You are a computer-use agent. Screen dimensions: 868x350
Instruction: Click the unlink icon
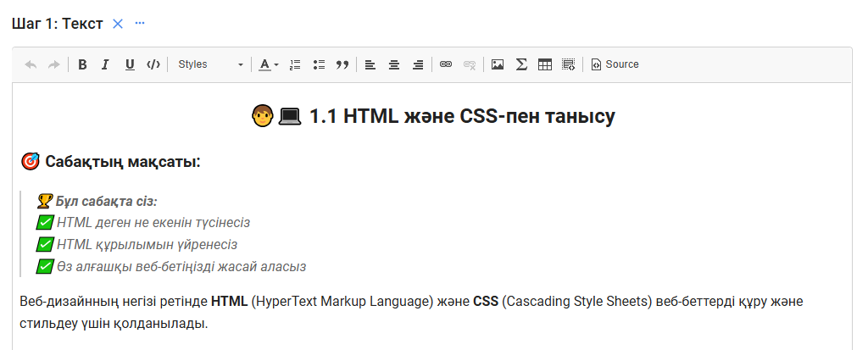[470, 64]
